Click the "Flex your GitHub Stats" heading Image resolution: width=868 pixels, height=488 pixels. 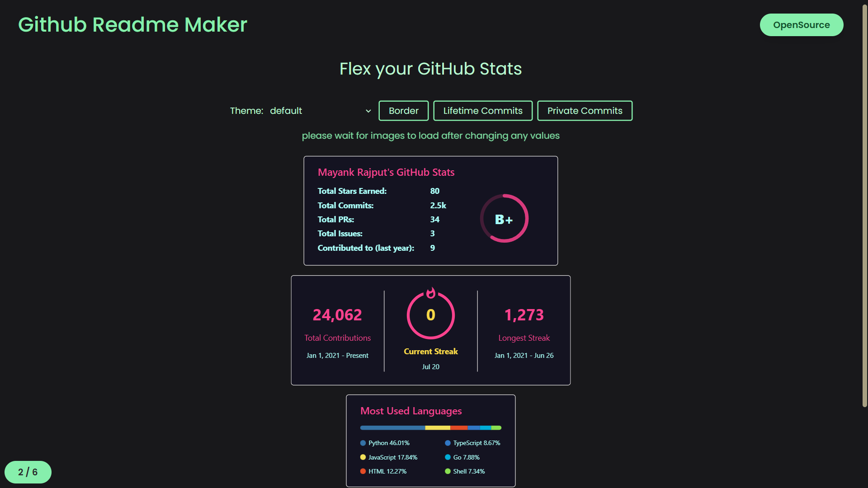(x=430, y=69)
